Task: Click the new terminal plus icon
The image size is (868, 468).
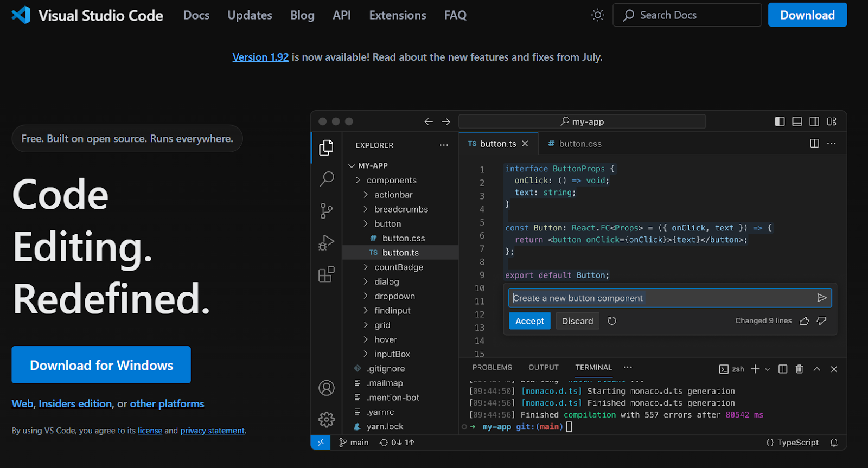Action: coord(755,369)
